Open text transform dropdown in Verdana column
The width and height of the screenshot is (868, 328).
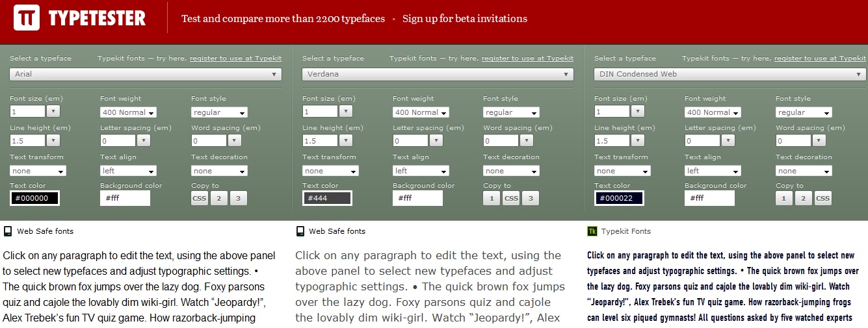tap(330, 171)
